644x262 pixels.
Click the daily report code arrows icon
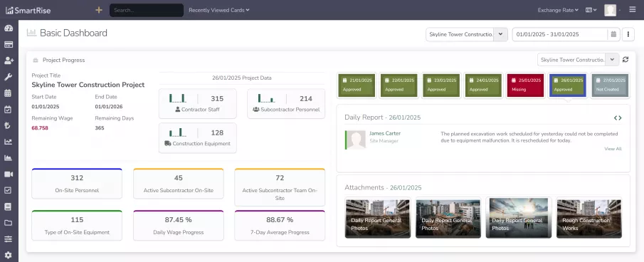pos(618,118)
